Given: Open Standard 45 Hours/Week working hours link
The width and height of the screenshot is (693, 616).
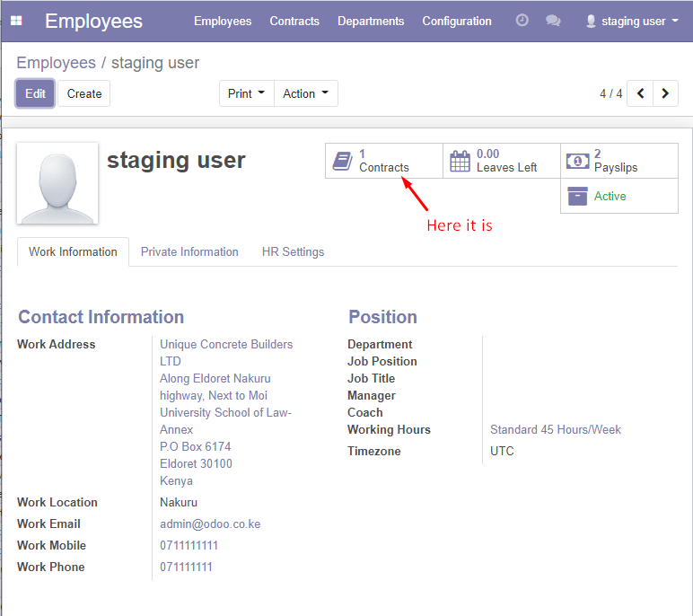Looking at the screenshot, I should pyautogui.click(x=555, y=429).
